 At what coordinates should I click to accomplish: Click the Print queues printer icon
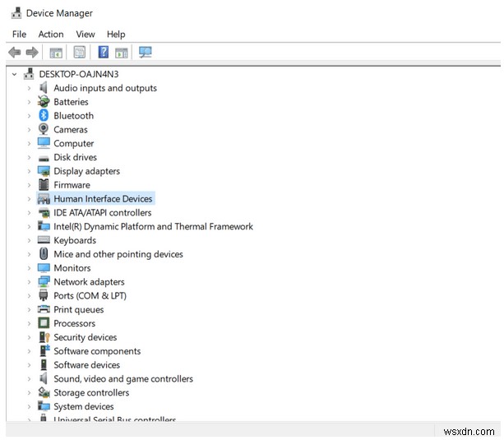coord(44,309)
